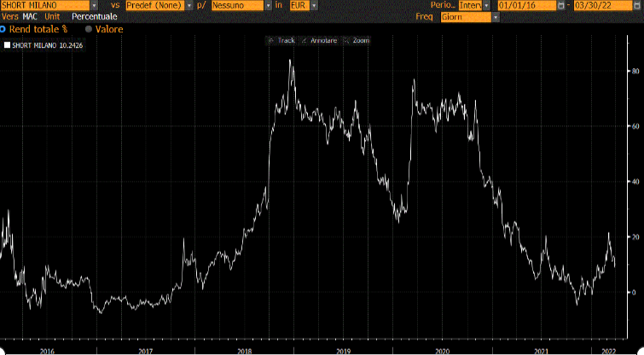Expand the Giorn frequency dropdown
Image resolution: width=644 pixels, height=355 pixels.
click(496, 17)
